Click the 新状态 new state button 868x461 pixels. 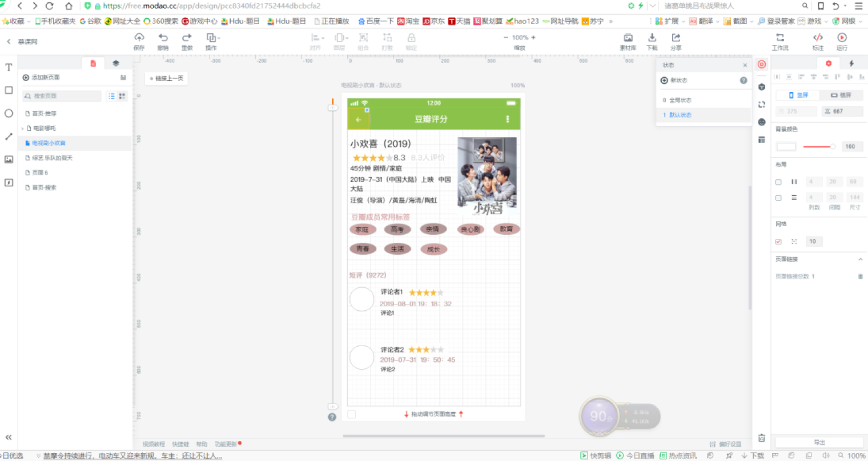pyautogui.click(x=674, y=81)
